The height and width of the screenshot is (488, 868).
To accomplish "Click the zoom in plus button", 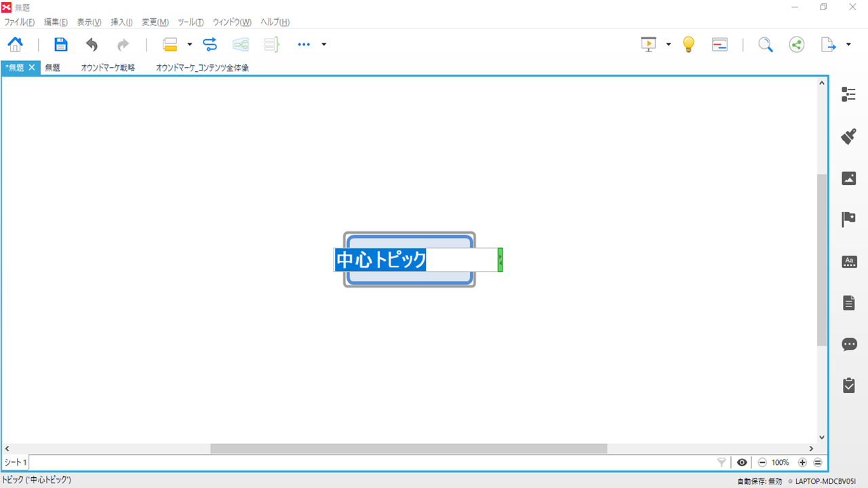I will point(802,462).
